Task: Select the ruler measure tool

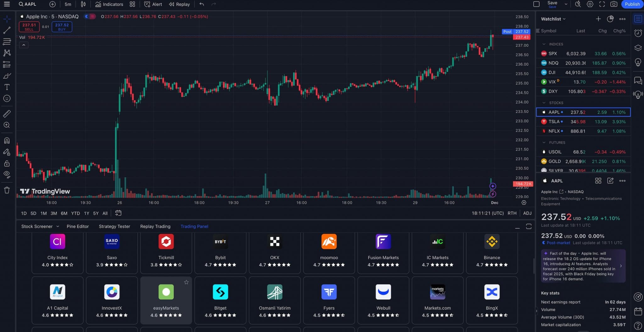Action: 7,113
